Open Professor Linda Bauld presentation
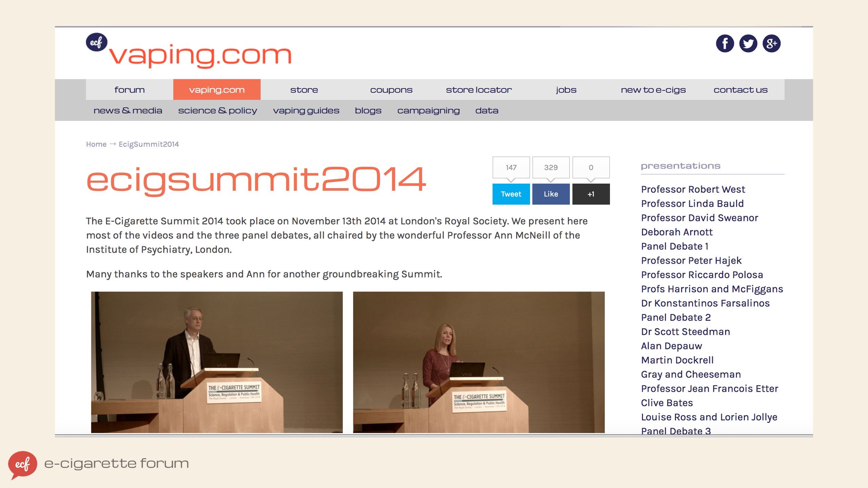 692,203
